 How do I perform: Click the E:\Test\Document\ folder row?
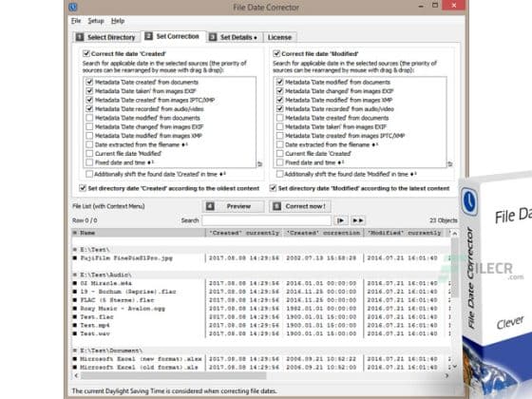point(261,351)
